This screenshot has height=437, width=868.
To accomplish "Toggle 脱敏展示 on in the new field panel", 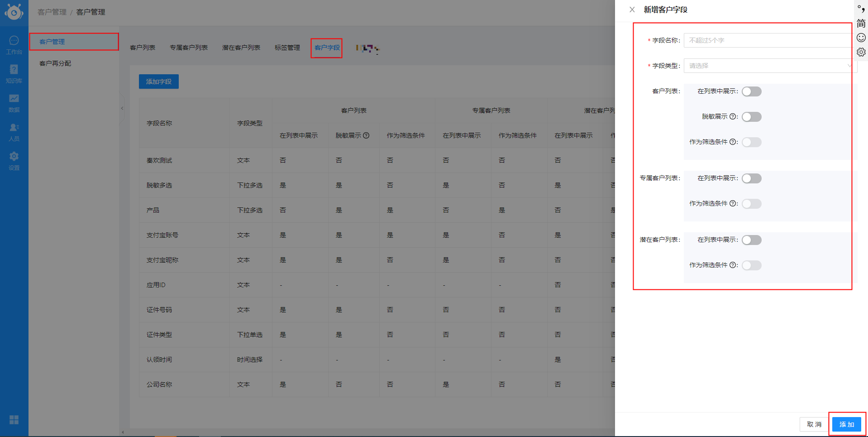I will (751, 116).
